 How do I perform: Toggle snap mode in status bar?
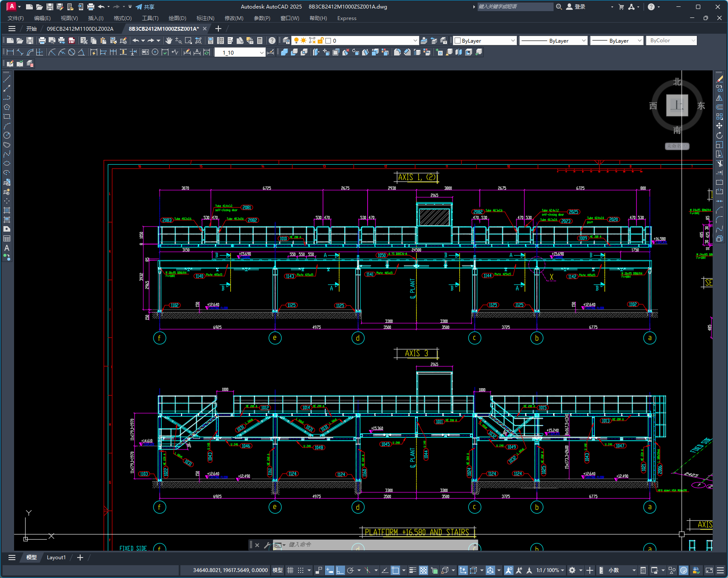click(301, 570)
